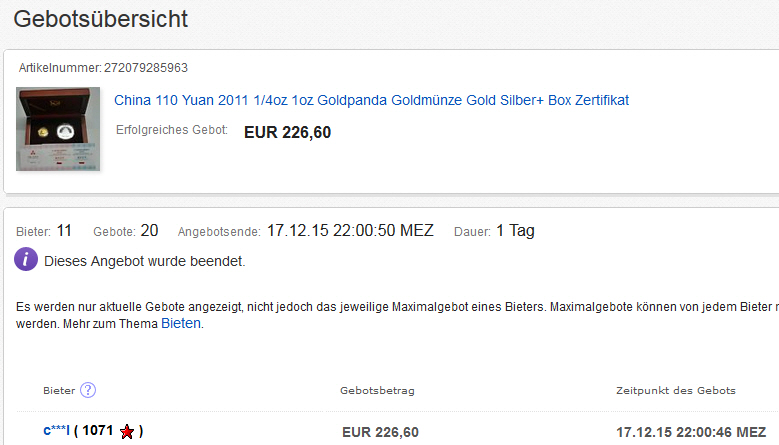The image size is (779, 445).
Task: Open the China 110 Yuan Goldpanda listing link
Action: click(371, 100)
